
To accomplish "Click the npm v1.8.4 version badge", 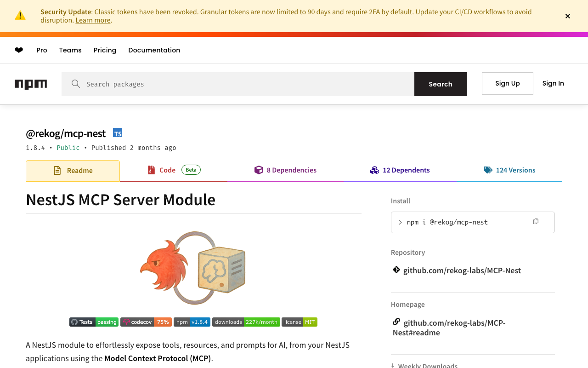I will pos(192,322).
